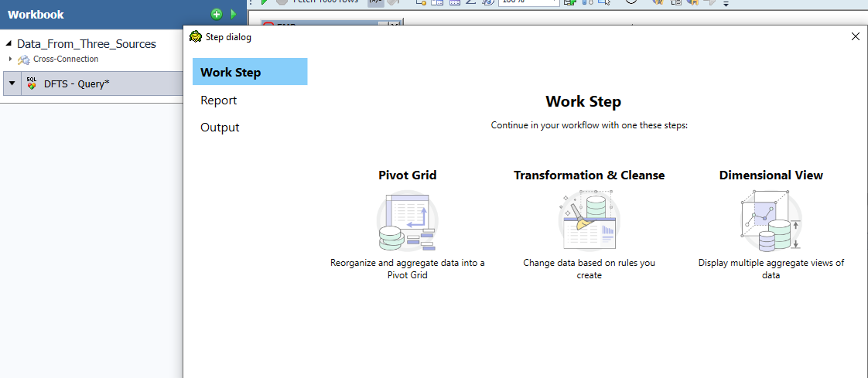Click the Step dialog toad title icon
The image size is (868, 378).
pyautogui.click(x=196, y=37)
